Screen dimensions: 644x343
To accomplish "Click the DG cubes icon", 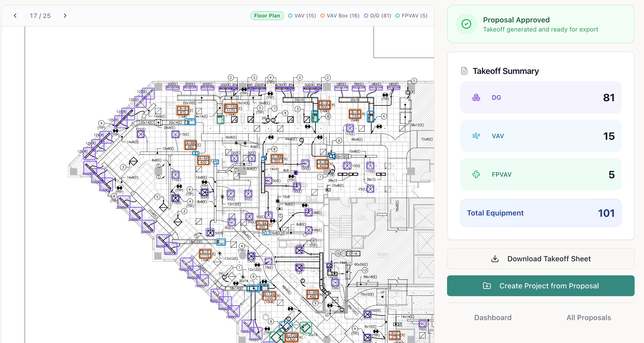I will (476, 98).
